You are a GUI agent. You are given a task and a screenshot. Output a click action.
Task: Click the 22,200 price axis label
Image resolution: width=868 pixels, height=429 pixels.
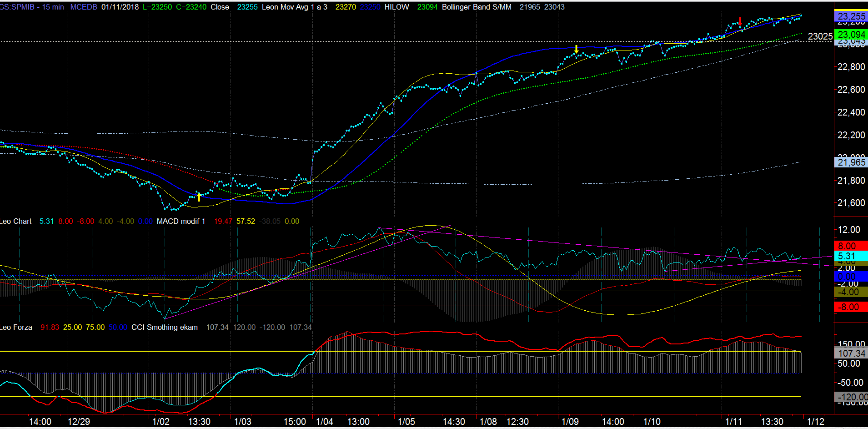pyautogui.click(x=851, y=135)
